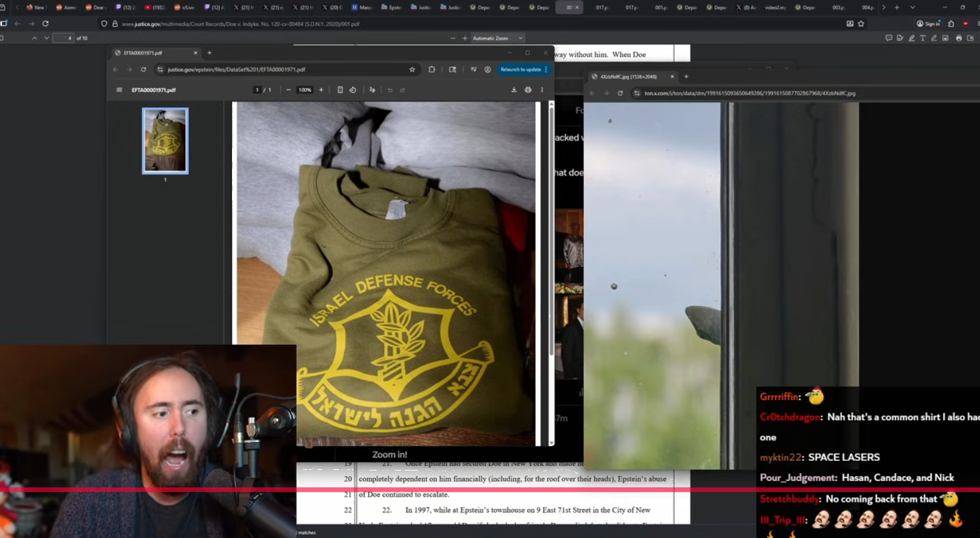
Task: Rotate the EFTA PDF page counterclockwise
Action: point(353,90)
